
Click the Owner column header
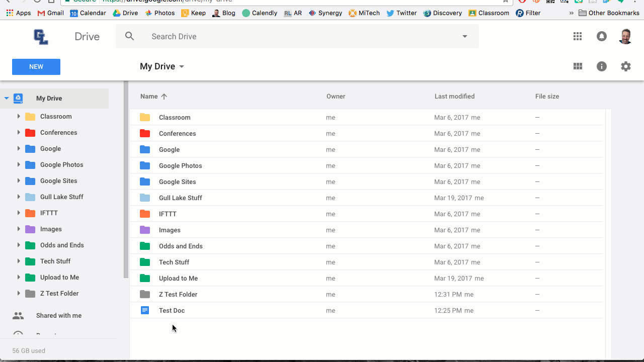click(x=336, y=97)
